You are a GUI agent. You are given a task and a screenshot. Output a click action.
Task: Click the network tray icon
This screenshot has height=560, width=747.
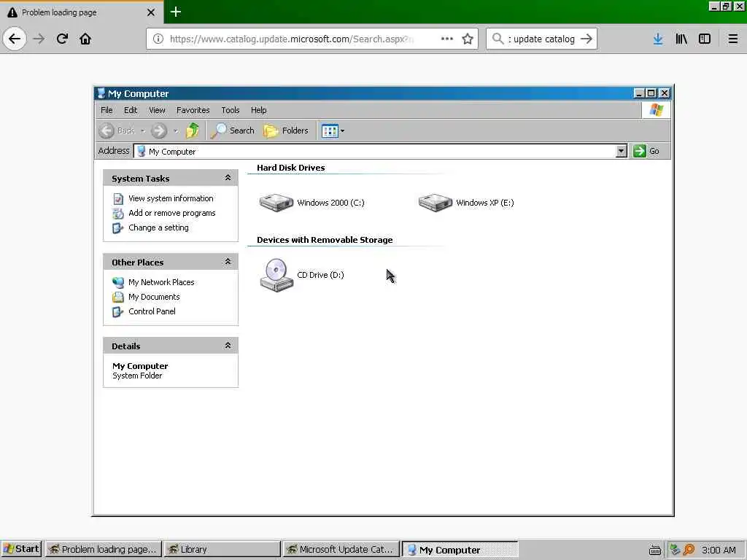[x=675, y=550]
